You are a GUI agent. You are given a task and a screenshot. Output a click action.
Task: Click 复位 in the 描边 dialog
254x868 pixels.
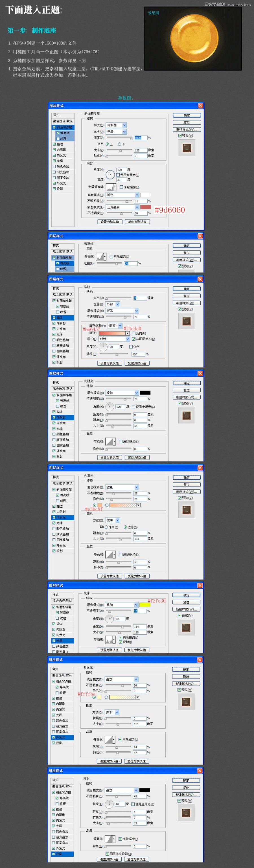point(186,296)
